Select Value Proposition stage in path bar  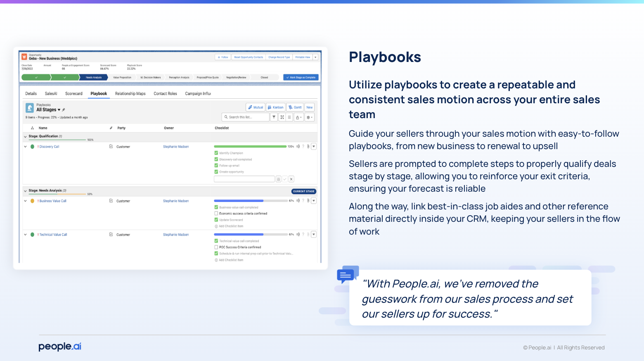point(122,77)
